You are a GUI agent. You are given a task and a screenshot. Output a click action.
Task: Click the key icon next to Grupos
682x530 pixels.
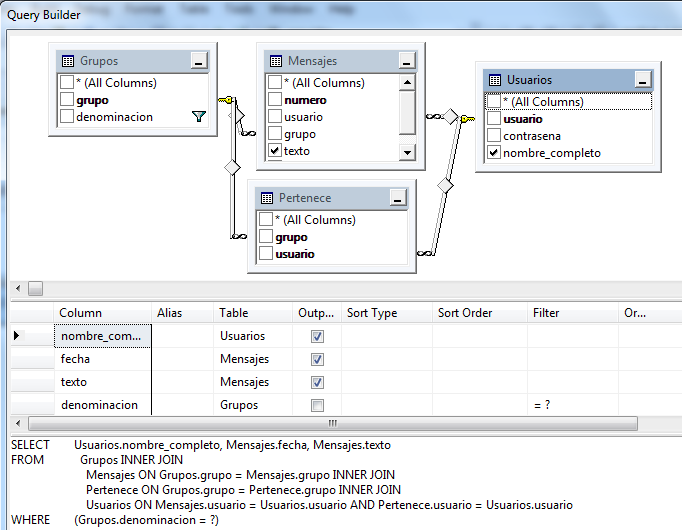(x=226, y=100)
